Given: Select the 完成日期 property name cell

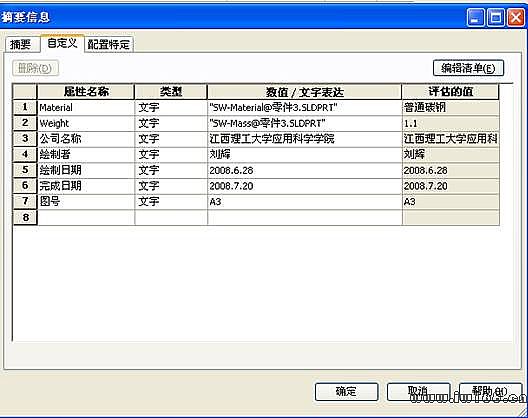Looking at the screenshot, I should [86, 186].
